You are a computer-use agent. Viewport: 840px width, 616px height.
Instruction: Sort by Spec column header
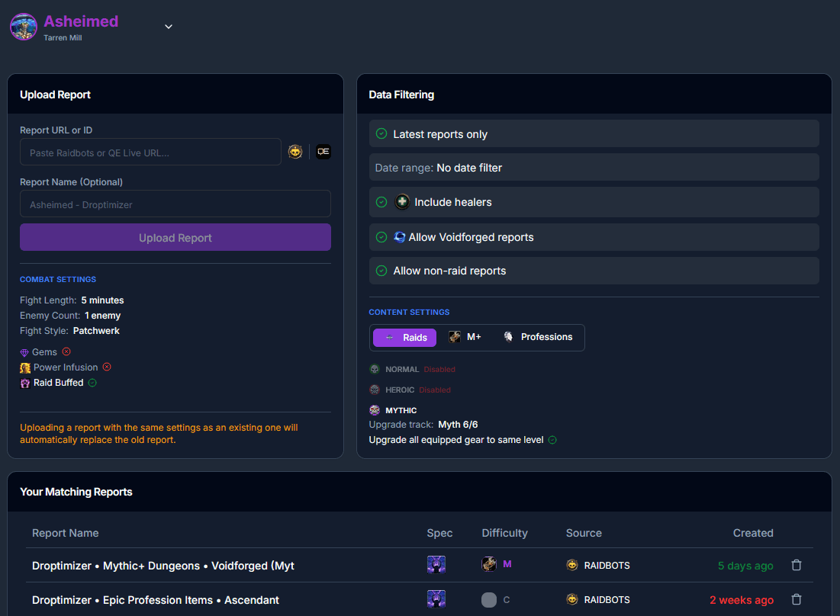pyautogui.click(x=439, y=533)
